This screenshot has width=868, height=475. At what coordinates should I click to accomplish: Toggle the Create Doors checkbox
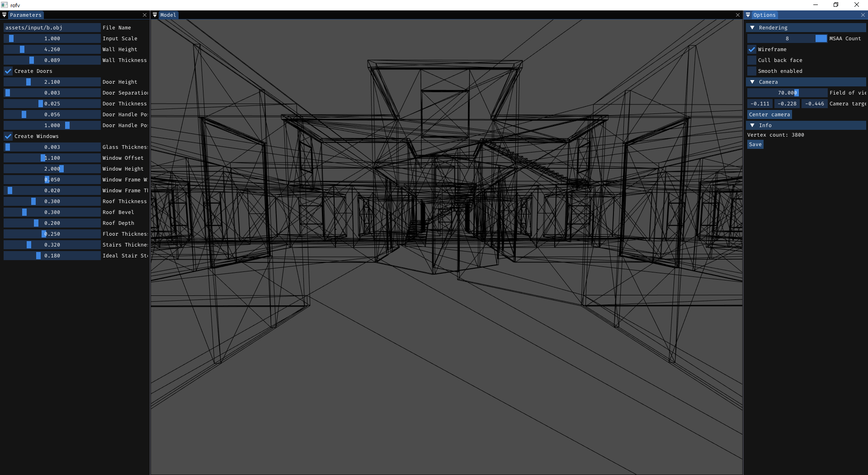(x=8, y=71)
